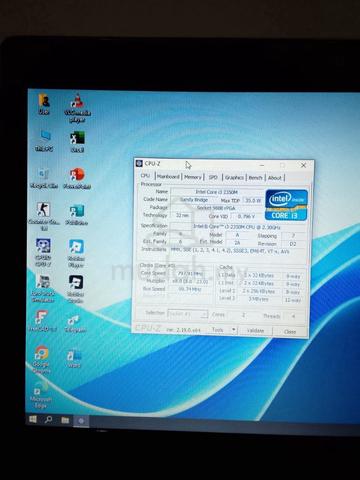
Task: Click the Package socket value
Action: [216, 208]
